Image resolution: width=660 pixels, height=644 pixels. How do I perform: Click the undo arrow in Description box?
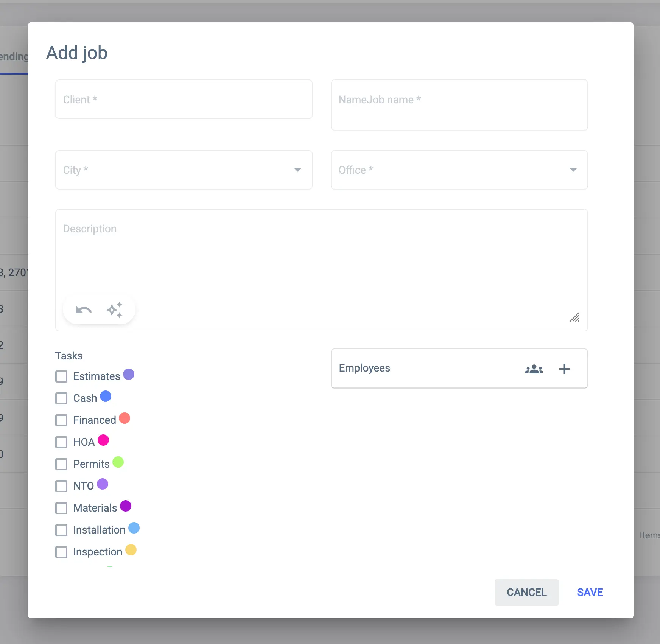(x=84, y=310)
